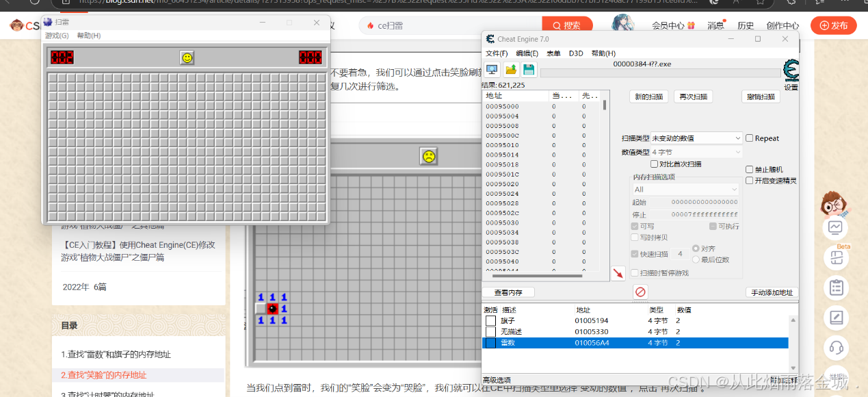Open D3D menu in Cheat Engine

[x=576, y=53]
